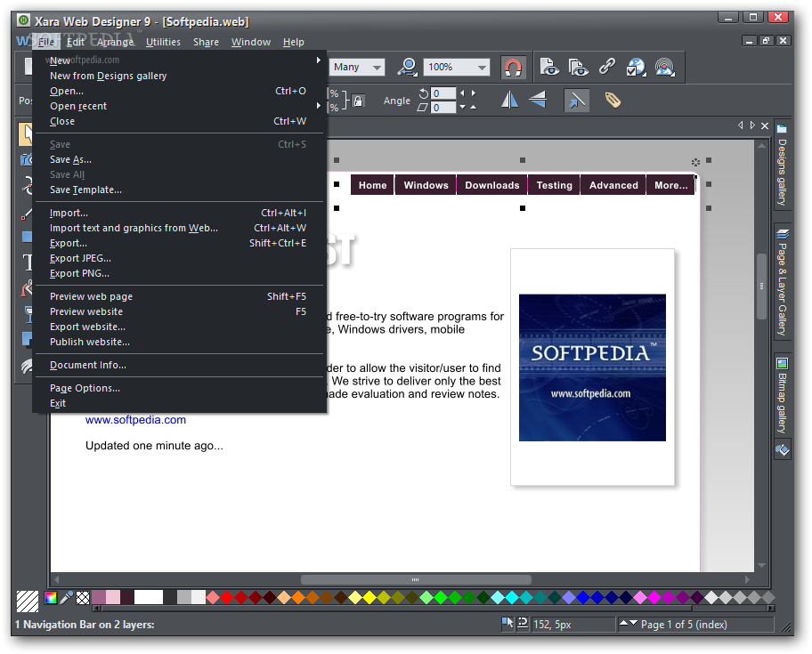This screenshot has width=812, height=654.
Task: Open the link tool chain icon
Action: (x=607, y=66)
